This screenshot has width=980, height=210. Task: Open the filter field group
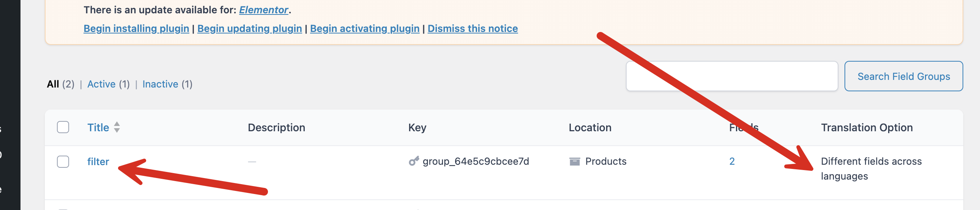click(x=98, y=162)
